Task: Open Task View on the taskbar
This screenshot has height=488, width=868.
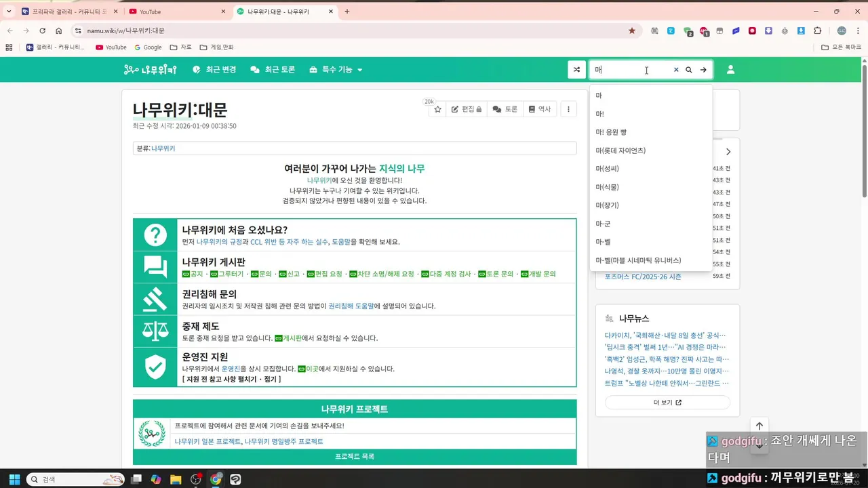Action: pos(136,479)
